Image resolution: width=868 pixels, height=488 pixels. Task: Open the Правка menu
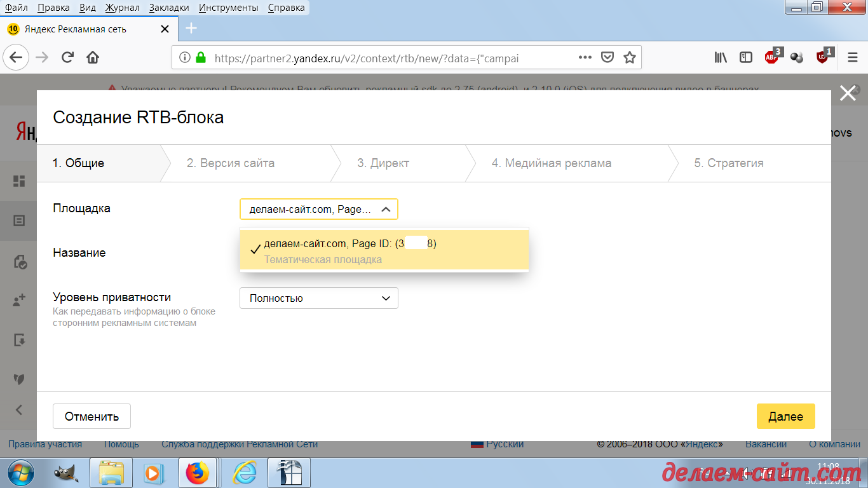coord(53,8)
